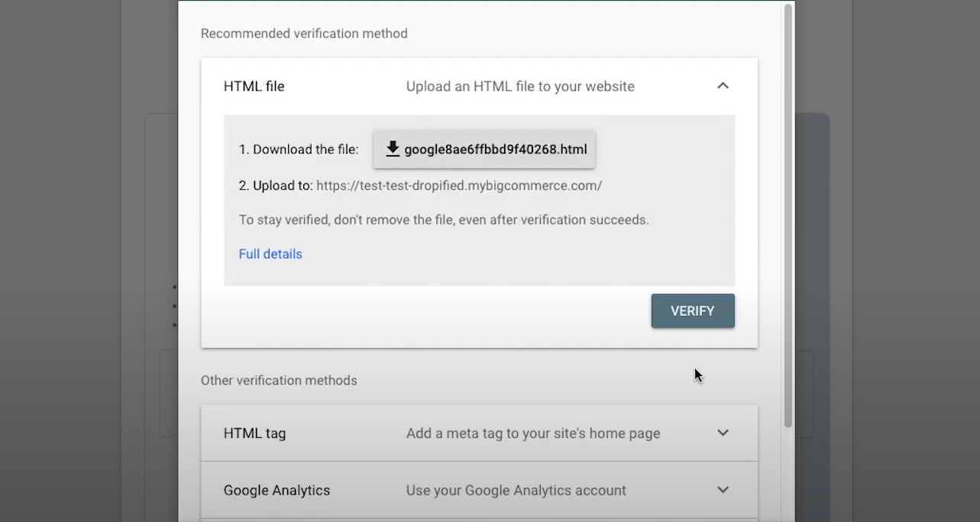
Task: Collapse the HTML file section chevron
Action: tap(723, 86)
